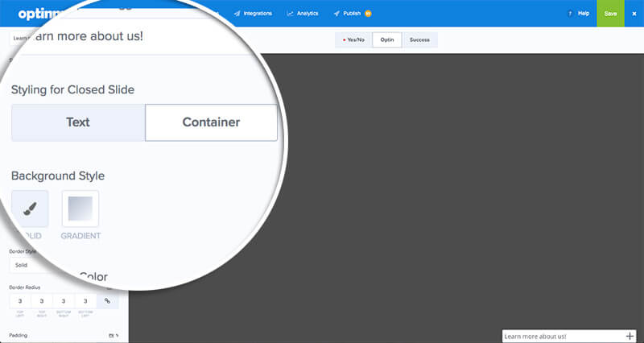Click the Integrations paper plane icon

tap(237, 14)
